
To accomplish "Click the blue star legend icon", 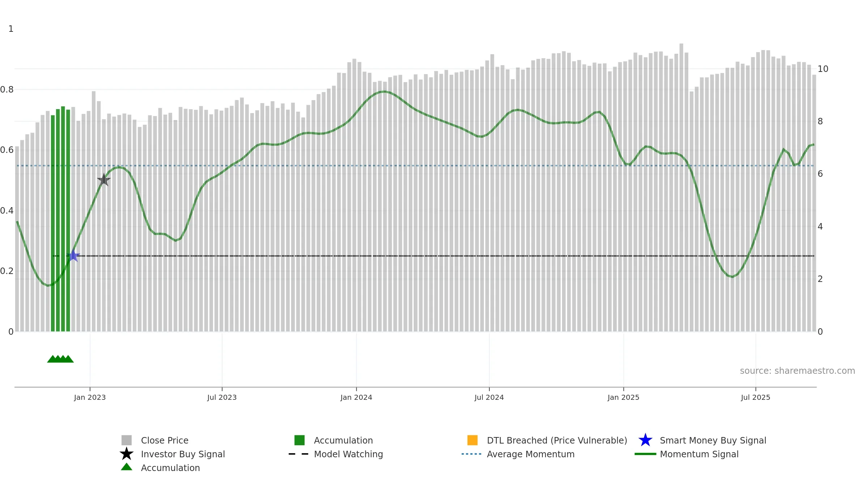I will [645, 440].
